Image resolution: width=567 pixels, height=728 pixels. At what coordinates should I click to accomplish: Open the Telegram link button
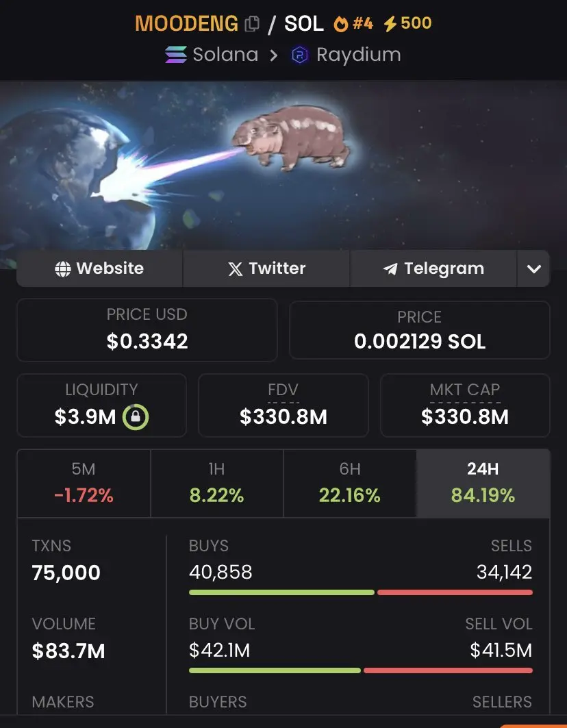point(433,268)
